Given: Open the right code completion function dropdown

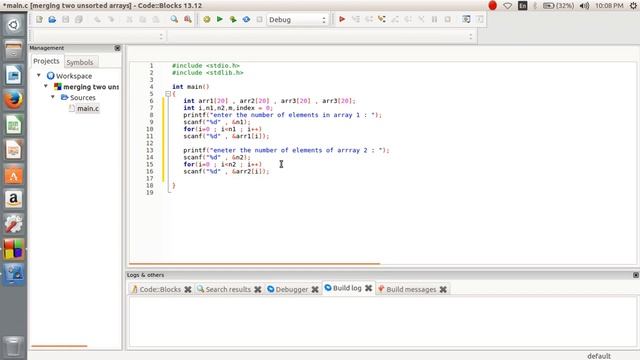Looking at the screenshot, I should click(320, 36).
